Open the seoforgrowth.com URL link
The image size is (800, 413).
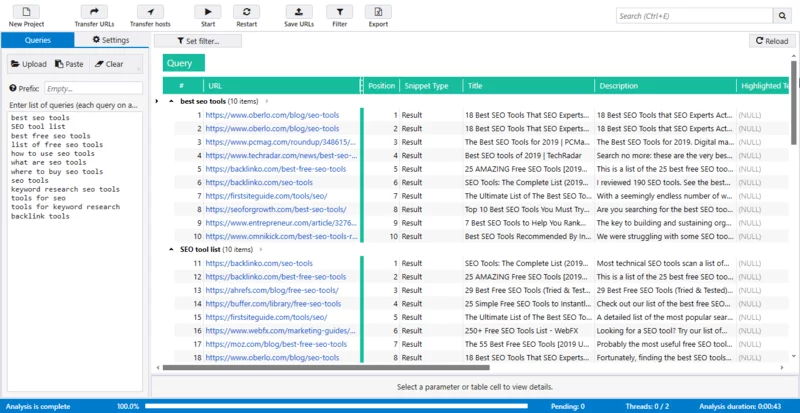point(276,209)
